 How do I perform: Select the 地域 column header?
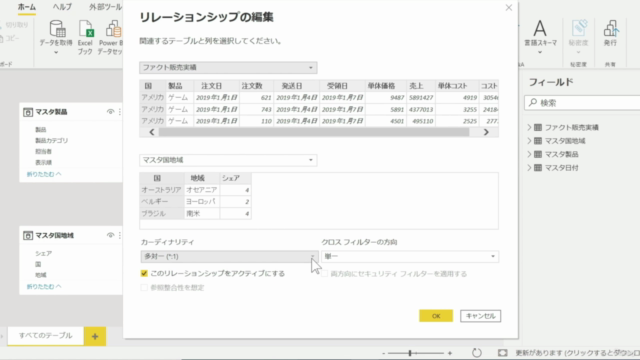pos(198,178)
